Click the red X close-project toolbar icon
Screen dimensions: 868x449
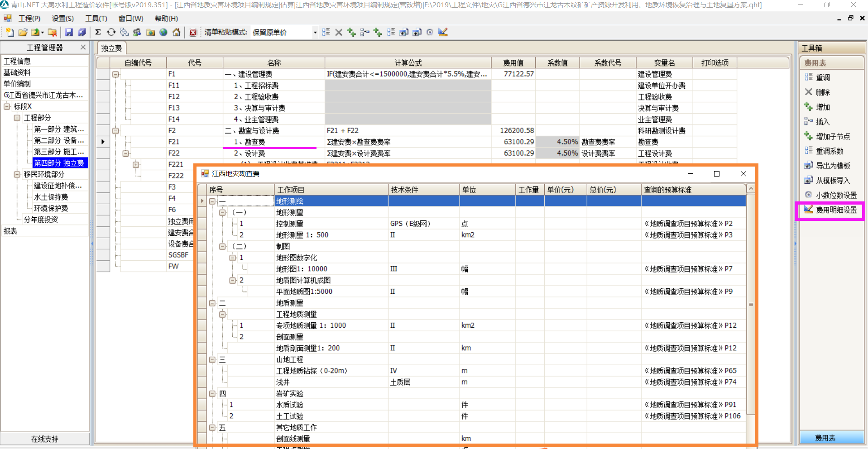coord(193,32)
